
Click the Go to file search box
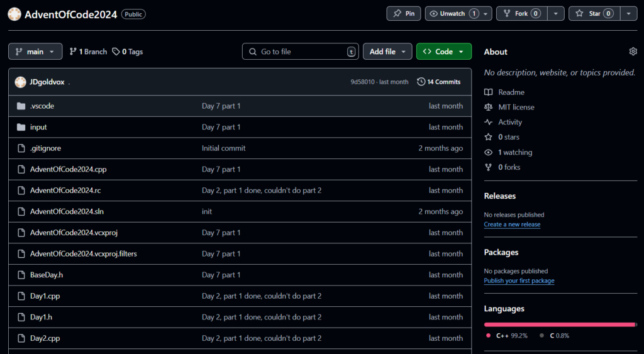click(x=300, y=52)
